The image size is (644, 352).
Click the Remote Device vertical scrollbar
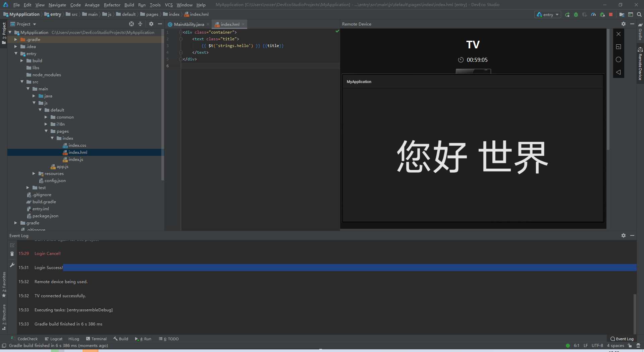click(x=608, y=89)
